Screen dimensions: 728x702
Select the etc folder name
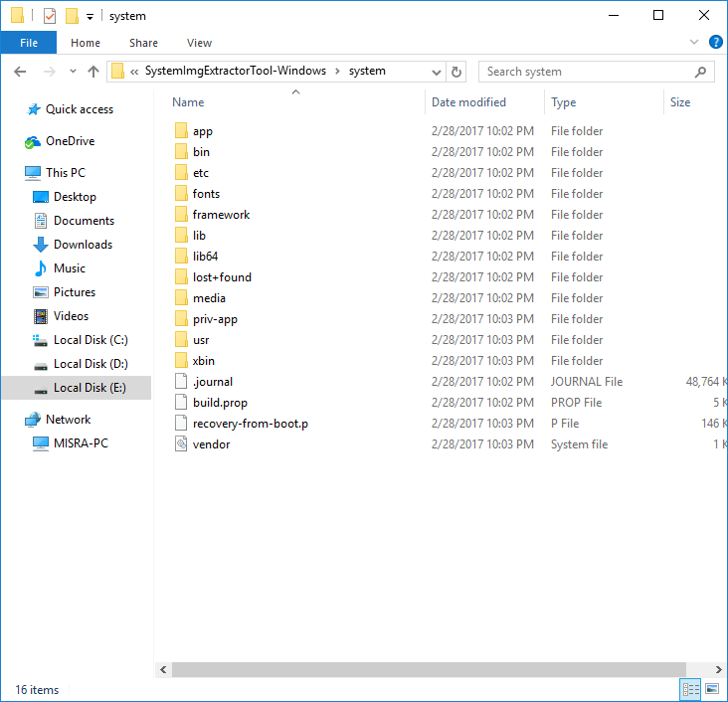(x=201, y=173)
